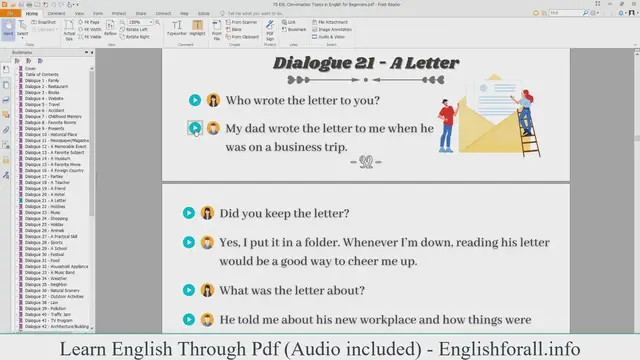The image size is (640, 360).
Task: Add a Bookmark from ribbon
Action: (294, 29)
